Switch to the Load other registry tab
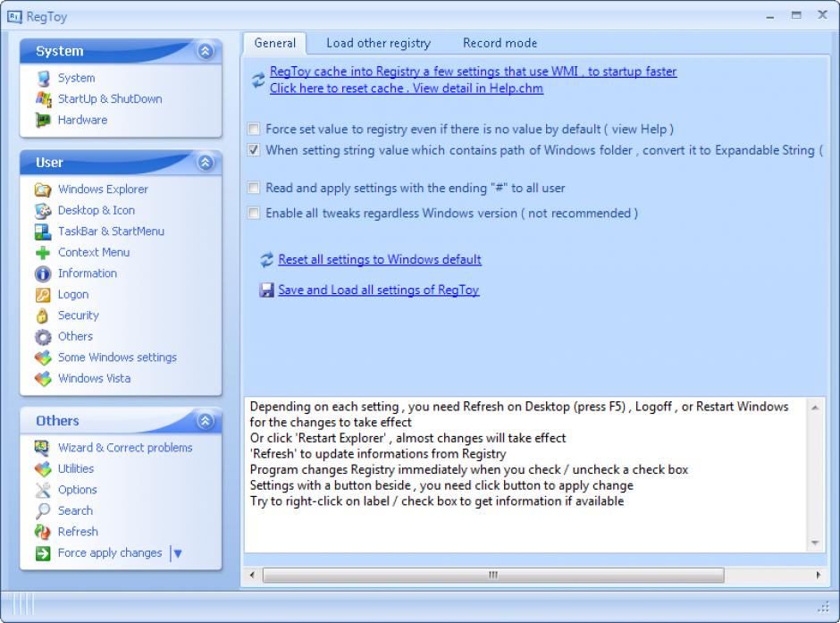This screenshot has height=623, width=840. pyautogui.click(x=378, y=43)
